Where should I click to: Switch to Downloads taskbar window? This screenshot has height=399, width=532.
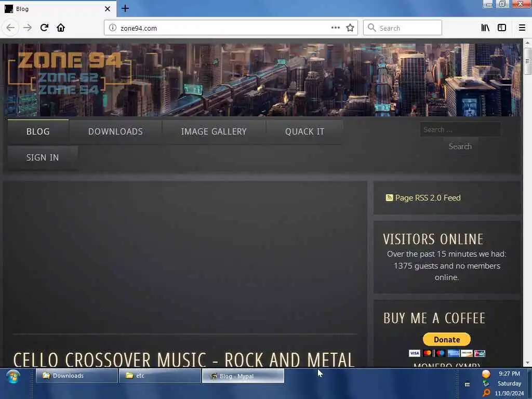coord(77,376)
